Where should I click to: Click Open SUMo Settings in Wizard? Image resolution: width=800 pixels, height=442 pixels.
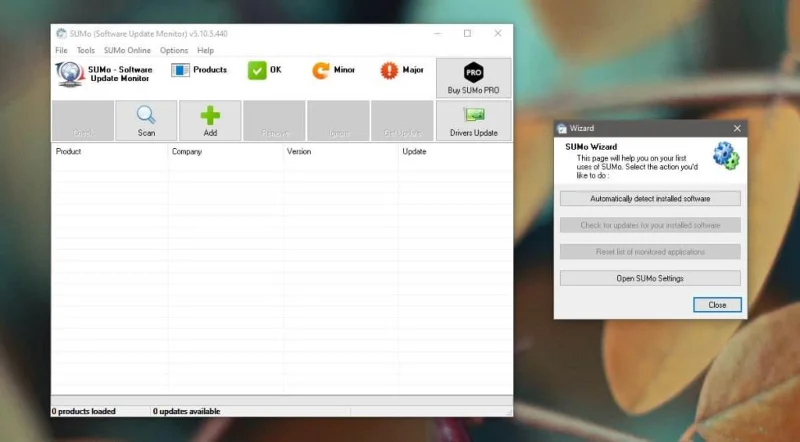[650, 278]
